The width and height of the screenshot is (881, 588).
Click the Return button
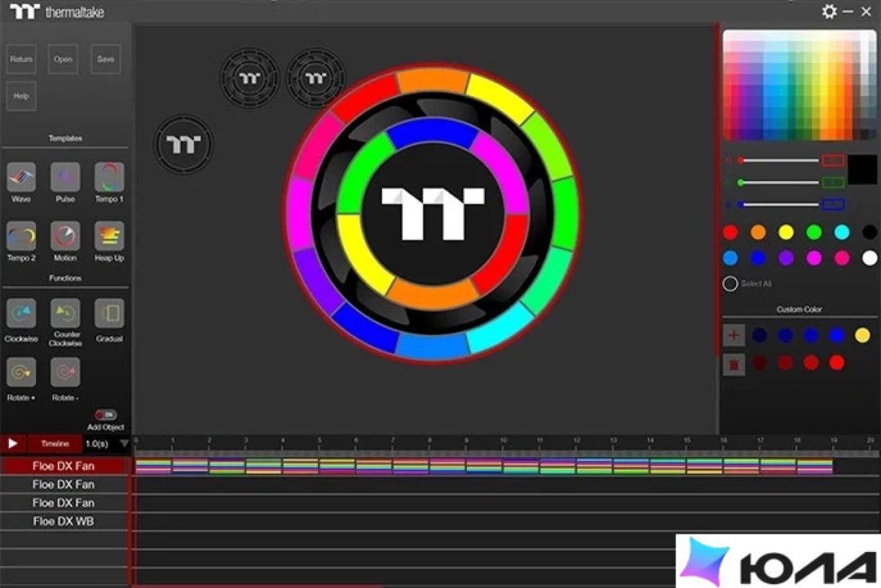22,59
